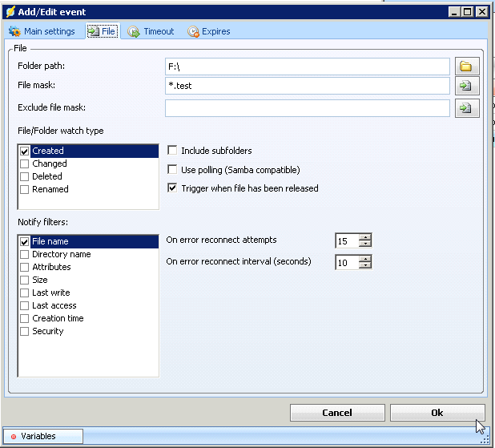Increase the reconnect attempts value
The width and height of the screenshot is (495, 448).
(x=365, y=236)
